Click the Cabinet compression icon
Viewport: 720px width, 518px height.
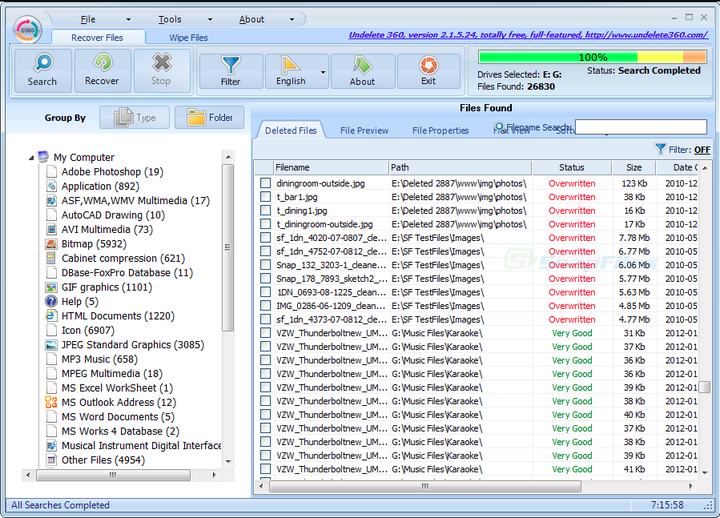(51, 258)
